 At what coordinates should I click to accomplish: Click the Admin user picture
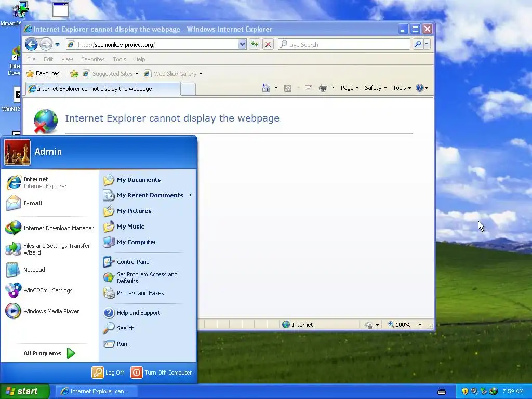coord(17,152)
